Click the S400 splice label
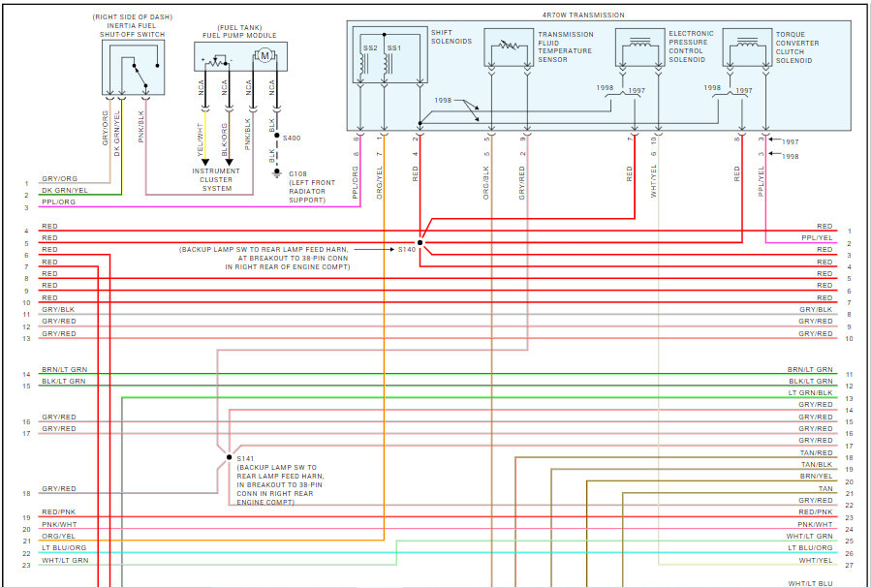 point(292,138)
